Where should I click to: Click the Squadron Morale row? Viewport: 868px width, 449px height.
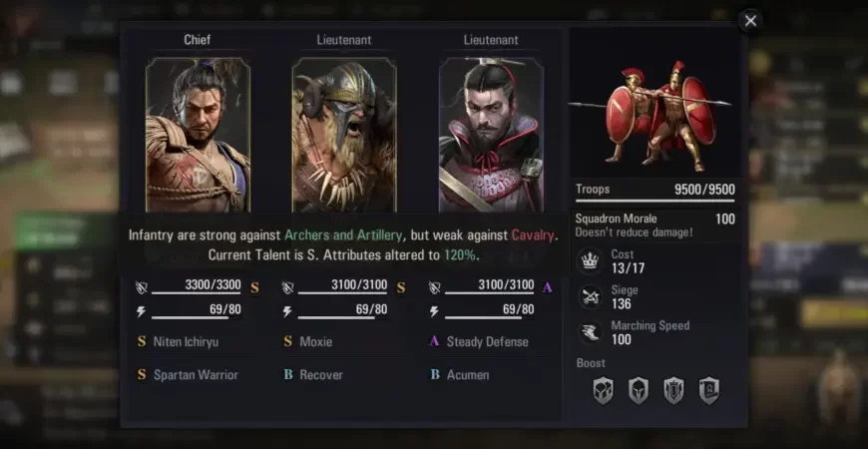655,225
